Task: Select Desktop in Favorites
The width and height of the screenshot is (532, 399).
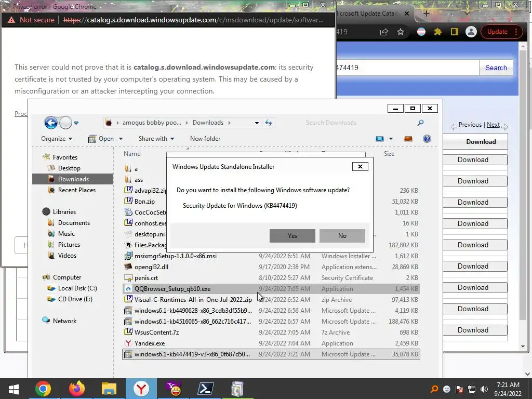Action: pyautogui.click(x=69, y=168)
